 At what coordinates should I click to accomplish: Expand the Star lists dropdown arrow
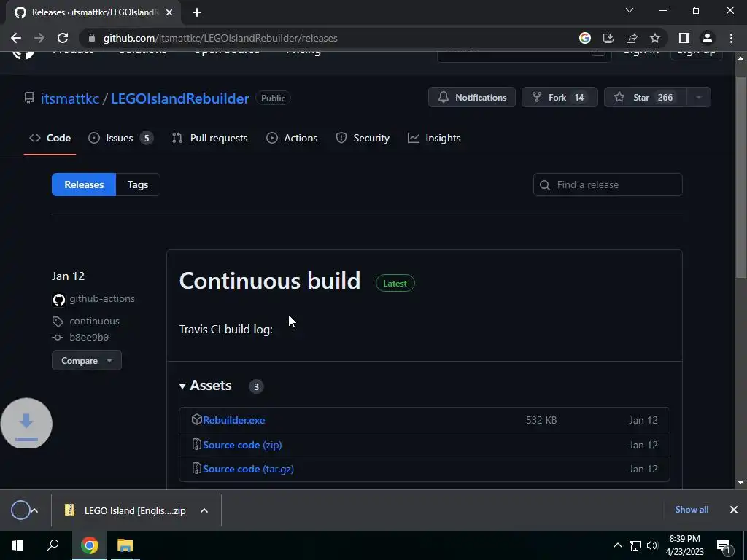[x=699, y=97]
